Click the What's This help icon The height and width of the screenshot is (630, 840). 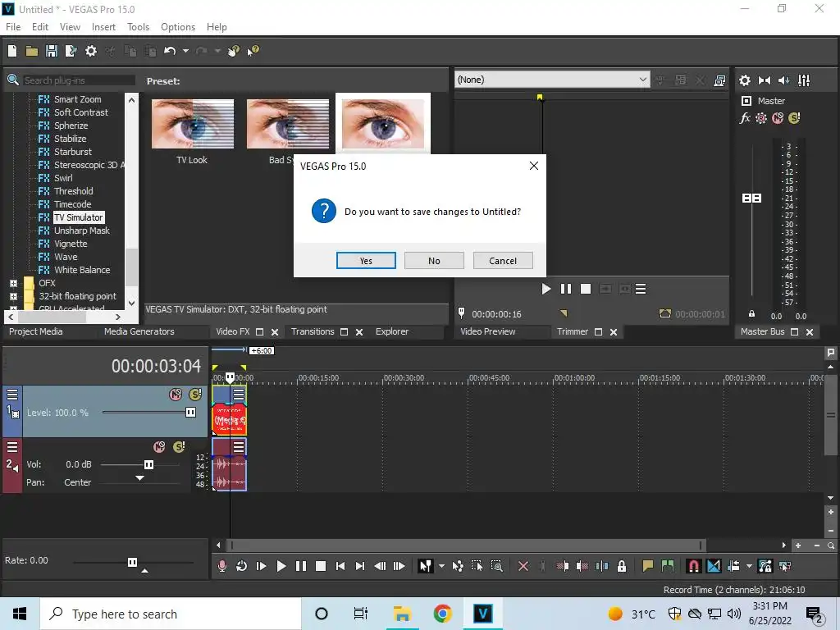click(253, 51)
